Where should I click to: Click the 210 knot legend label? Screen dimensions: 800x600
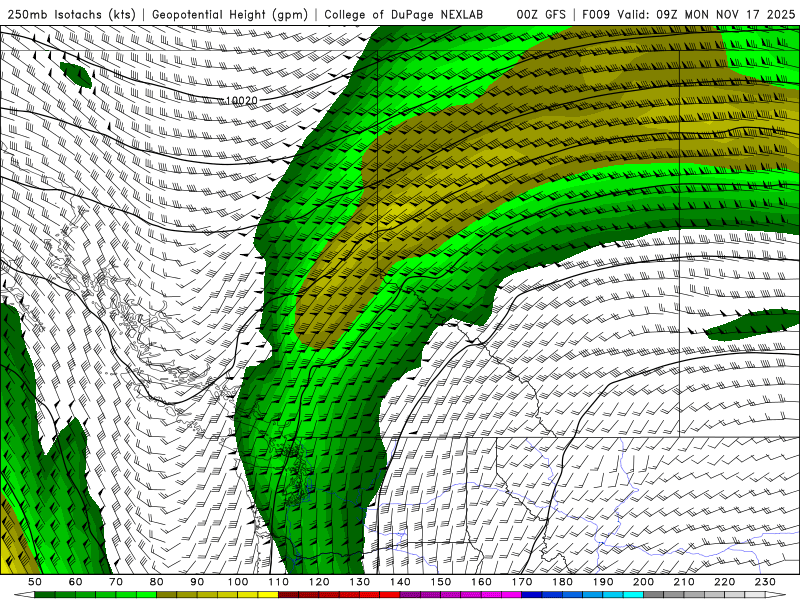(684, 582)
